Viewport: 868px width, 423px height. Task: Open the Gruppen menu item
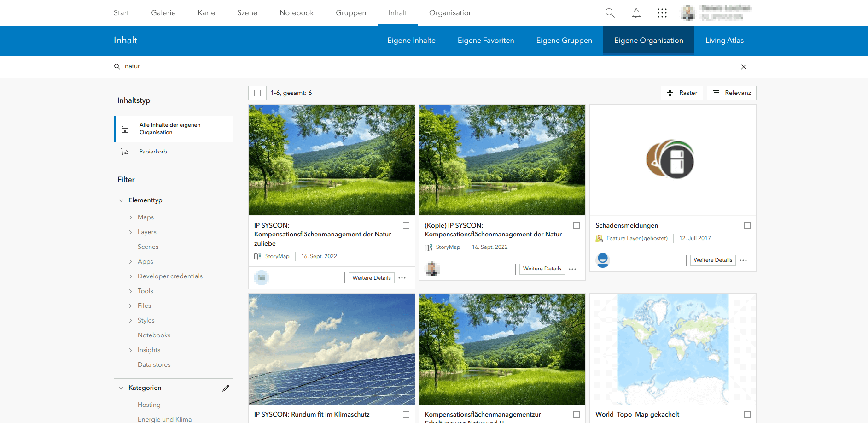(351, 13)
